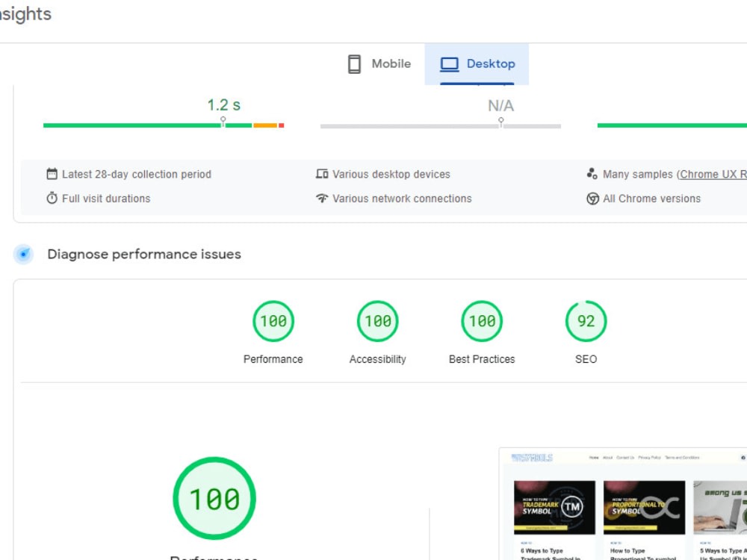Click the Best Practices label text
Viewport: 747px width, 560px height.
pyautogui.click(x=482, y=359)
